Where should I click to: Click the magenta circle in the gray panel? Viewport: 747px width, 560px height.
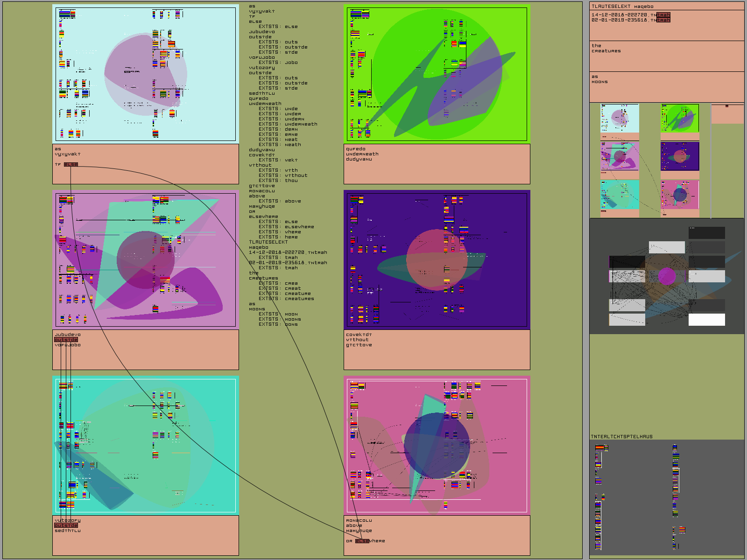(x=667, y=276)
